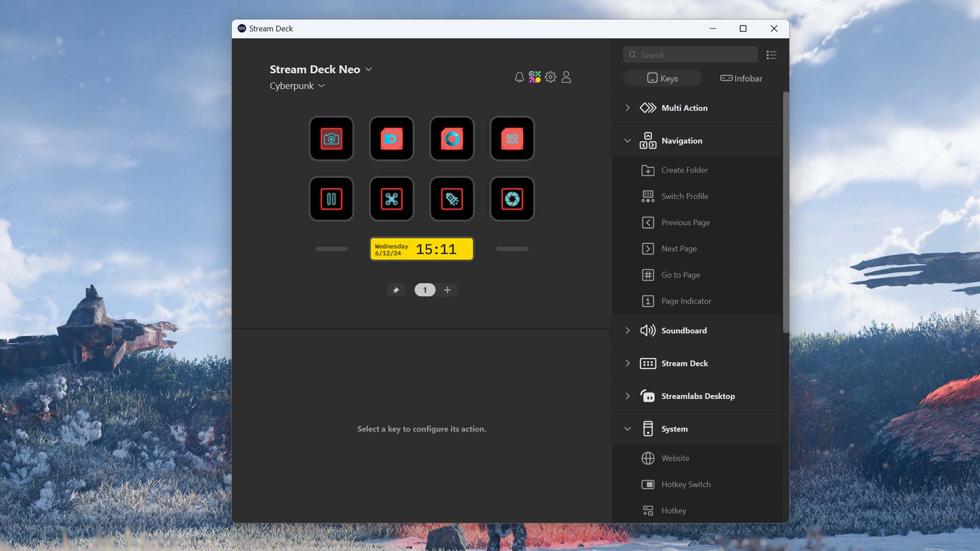Screen dimensions: 980x551
Task: Select page 1 indicator
Action: 425,290
